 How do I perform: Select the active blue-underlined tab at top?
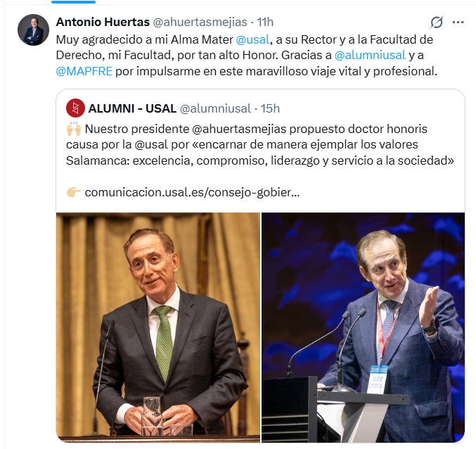coord(73,2)
